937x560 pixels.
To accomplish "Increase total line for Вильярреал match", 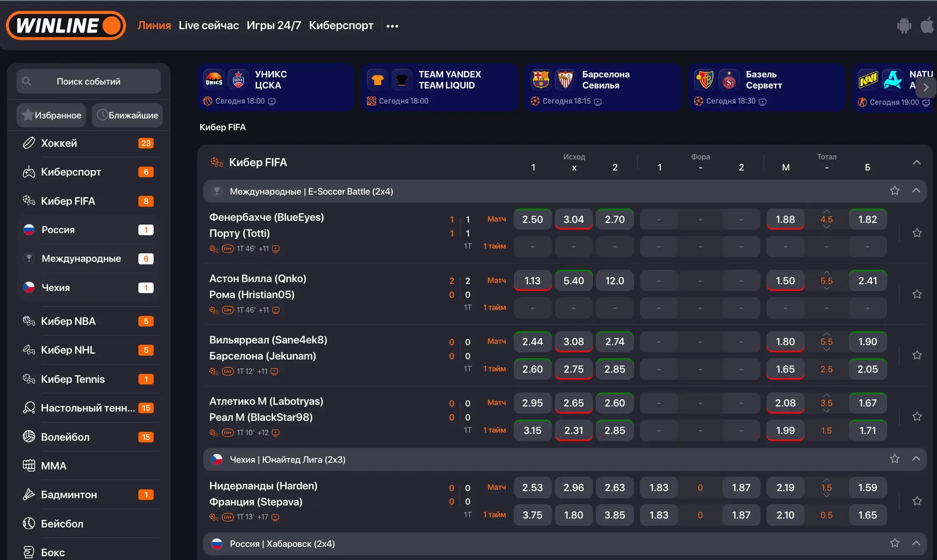I will coord(827,333).
